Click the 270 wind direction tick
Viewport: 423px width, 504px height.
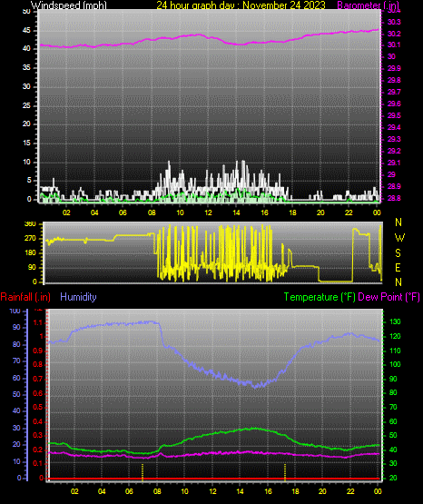click(x=30, y=239)
